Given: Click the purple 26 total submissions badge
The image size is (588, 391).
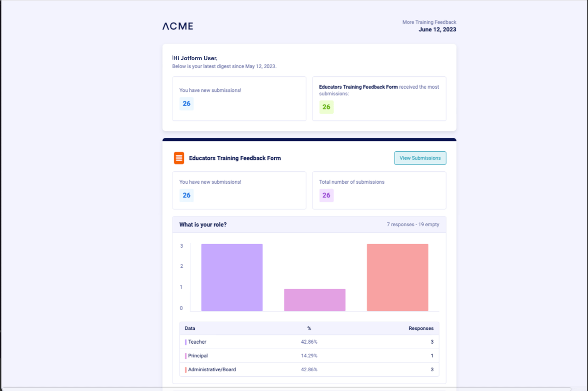Looking at the screenshot, I should point(326,195).
